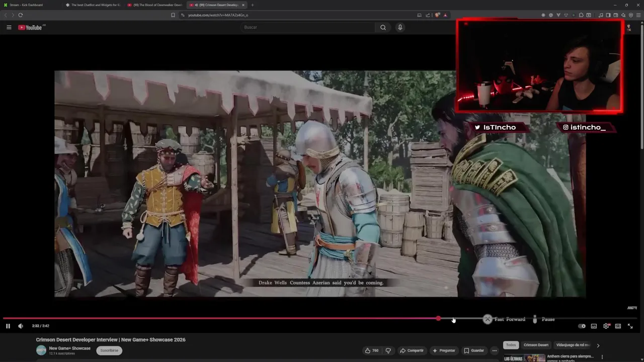644x362 pixels.
Task: Open the more actions ellipsis button
Action: pos(495,350)
